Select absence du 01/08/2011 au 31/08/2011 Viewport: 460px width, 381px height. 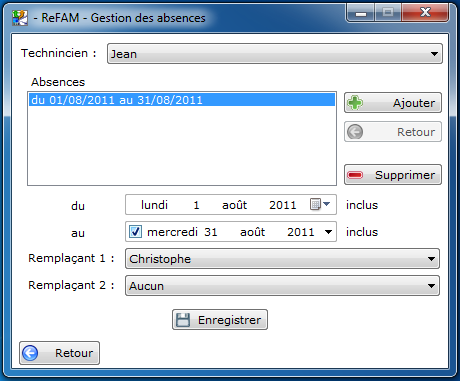coord(182,100)
